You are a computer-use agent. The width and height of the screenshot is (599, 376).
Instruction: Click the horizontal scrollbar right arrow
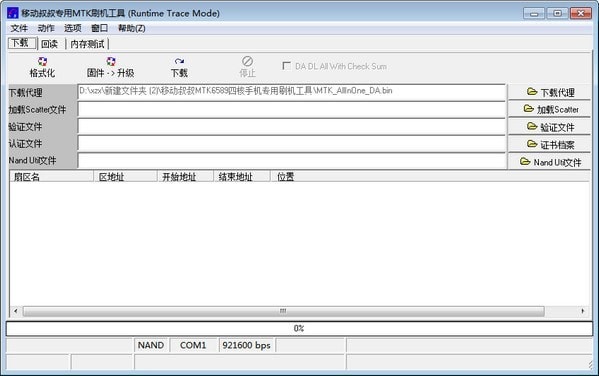(x=583, y=311)
